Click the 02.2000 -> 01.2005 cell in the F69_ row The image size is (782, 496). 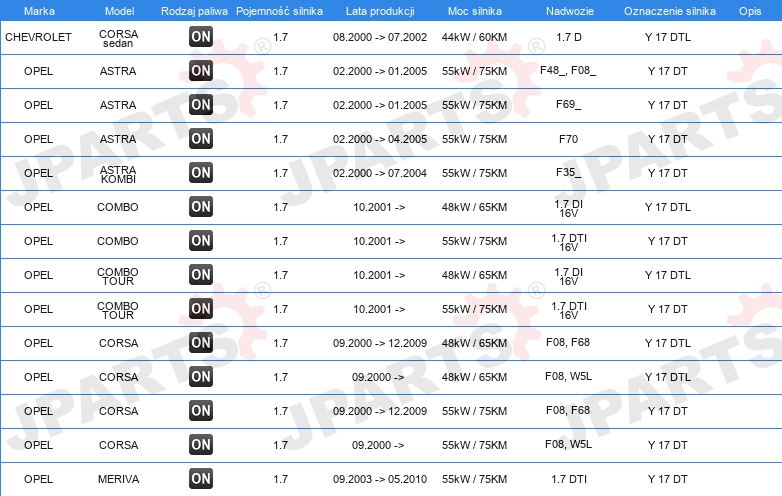point(380,105)
